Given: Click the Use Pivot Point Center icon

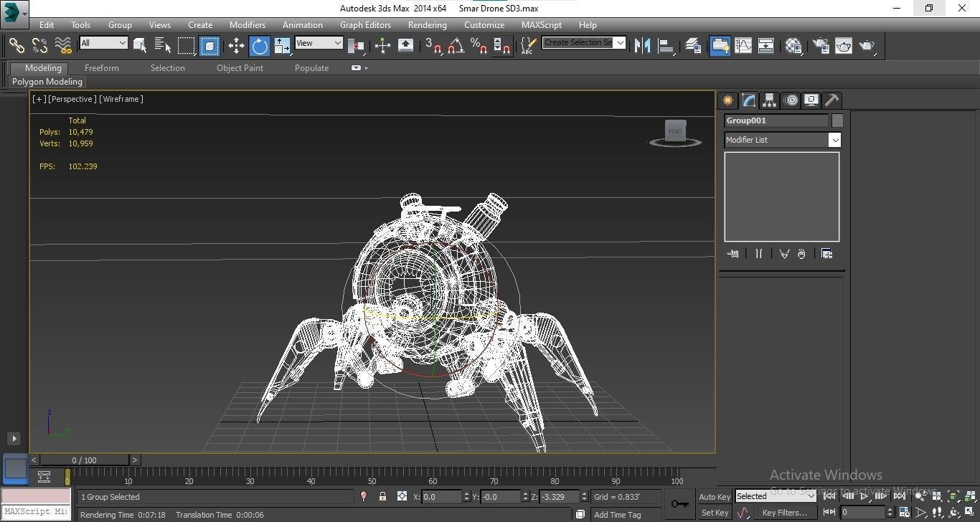Looking at the screenshot, I should 356,46.
